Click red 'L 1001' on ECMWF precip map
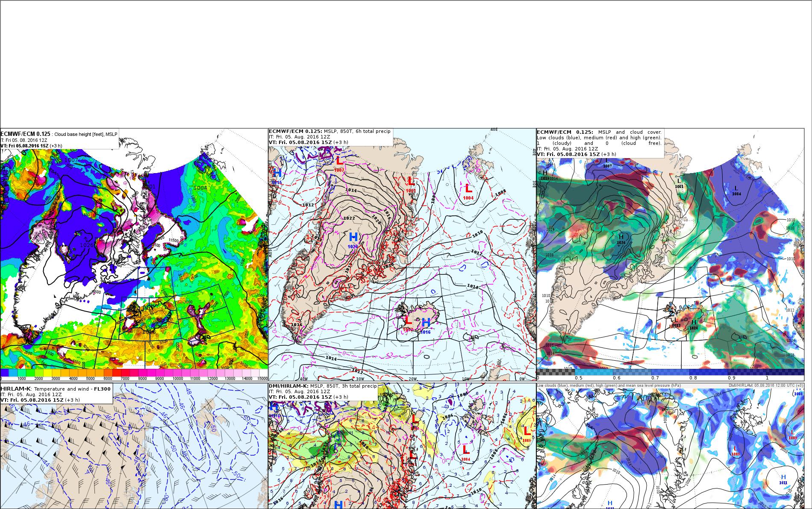The width and height of the screenshot is (812, 509). pos(411,184)
